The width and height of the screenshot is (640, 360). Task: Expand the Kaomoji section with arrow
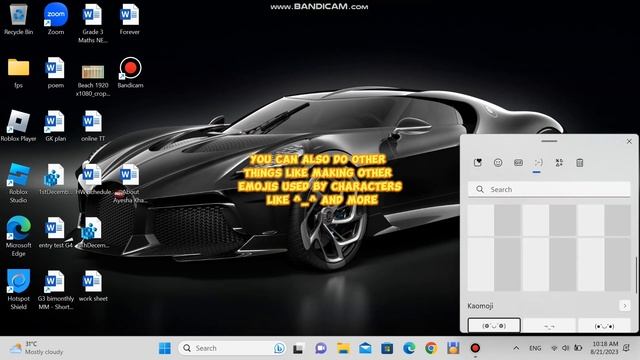pos(624,306)
